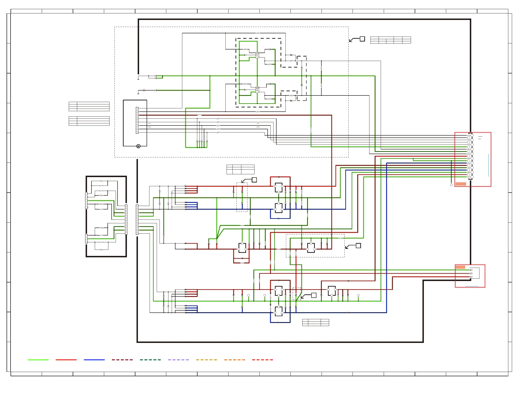Click the orange label above the 3-pin connector
Image resolution: width=532 pixels, height=395 pixels.
[460, 267]
